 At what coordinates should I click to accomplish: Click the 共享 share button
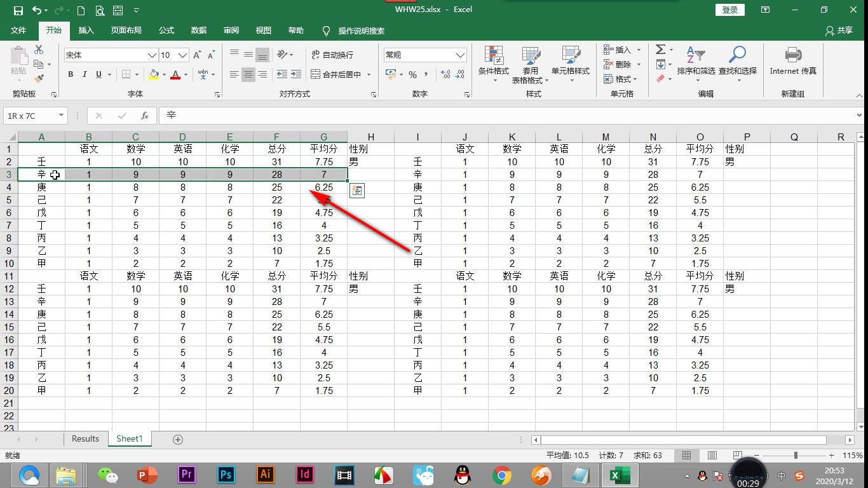pyautogui.click(x=839, y=30)
